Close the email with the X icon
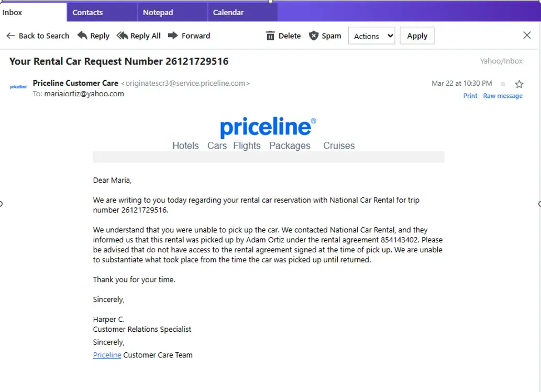541x392 pixels. point(527,35)
